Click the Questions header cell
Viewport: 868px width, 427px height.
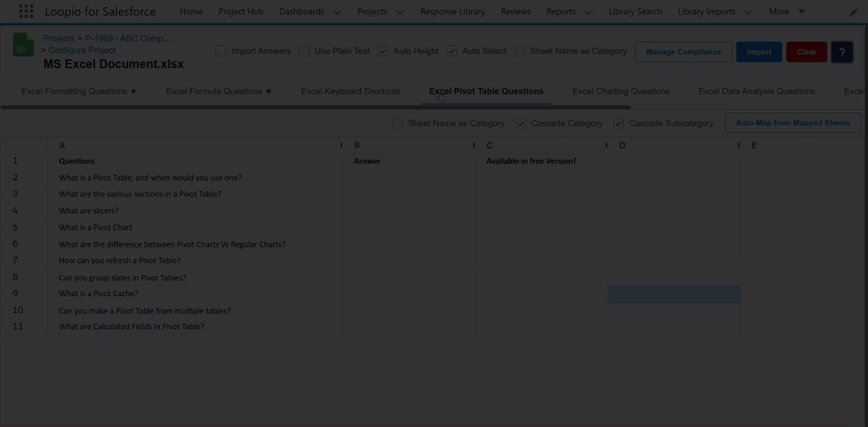point(195,161)
